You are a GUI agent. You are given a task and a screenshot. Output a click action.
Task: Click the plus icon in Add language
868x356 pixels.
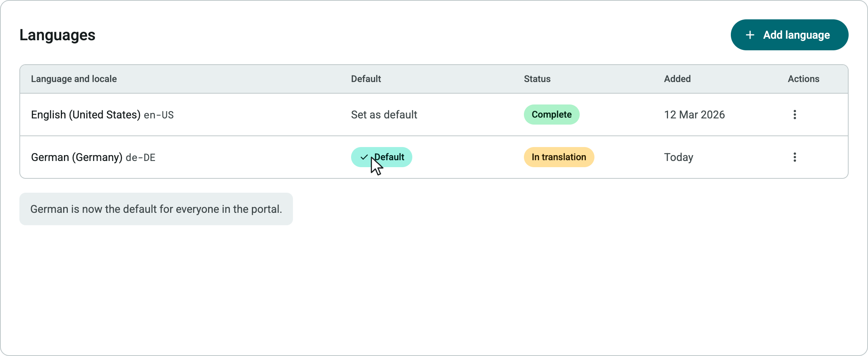(x=750, y=35)
